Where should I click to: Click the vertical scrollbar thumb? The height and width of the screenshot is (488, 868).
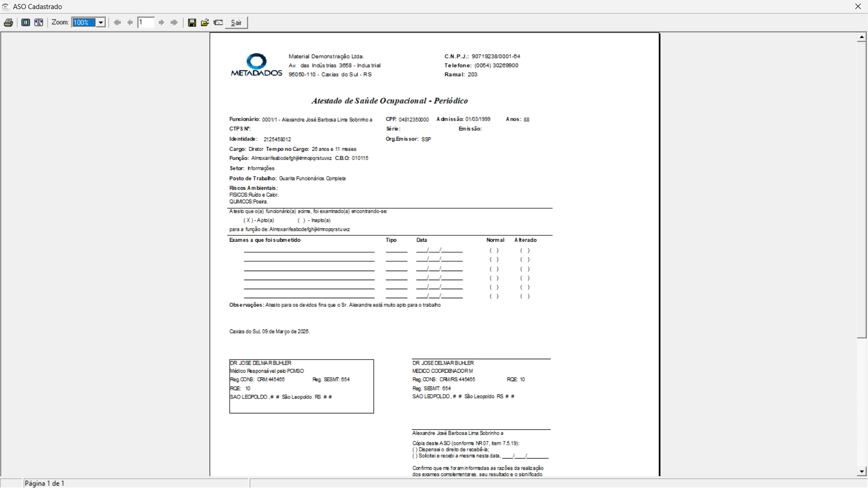coord(862,190)
